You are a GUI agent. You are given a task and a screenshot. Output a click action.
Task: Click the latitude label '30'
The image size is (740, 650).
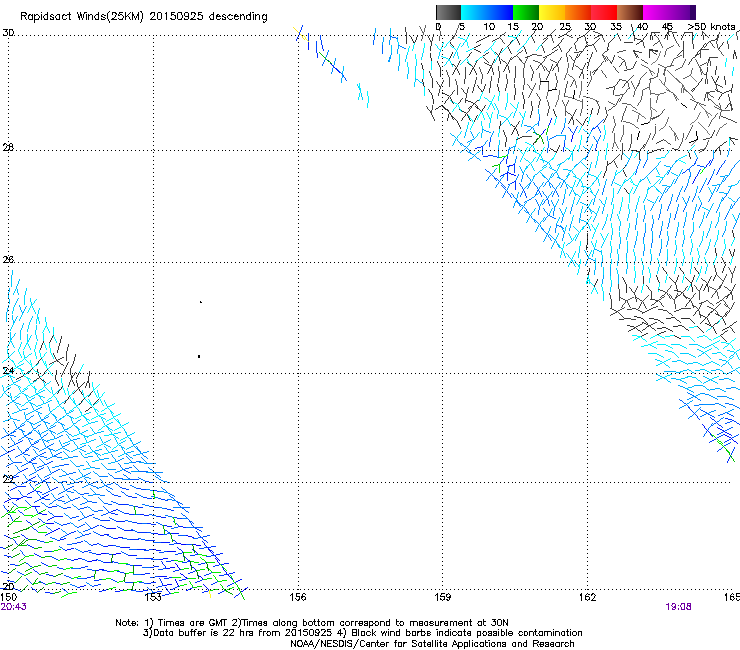pos(8,33)
